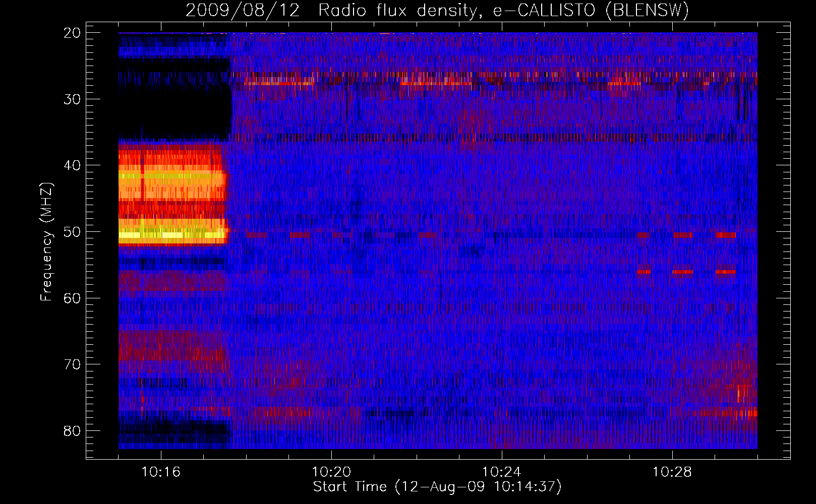Click the 20 frequency tick label
The height and width of the screenshot is (504, 816).
[73, 33]
